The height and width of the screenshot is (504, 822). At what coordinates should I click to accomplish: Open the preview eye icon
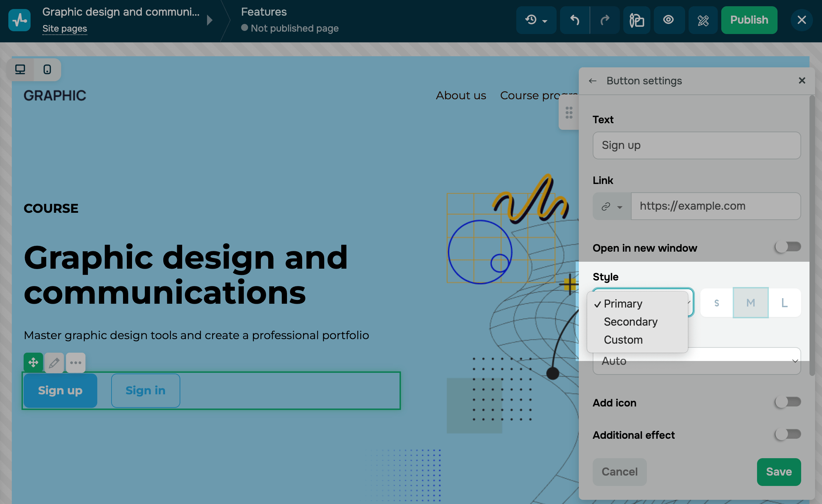pos(668,20)
